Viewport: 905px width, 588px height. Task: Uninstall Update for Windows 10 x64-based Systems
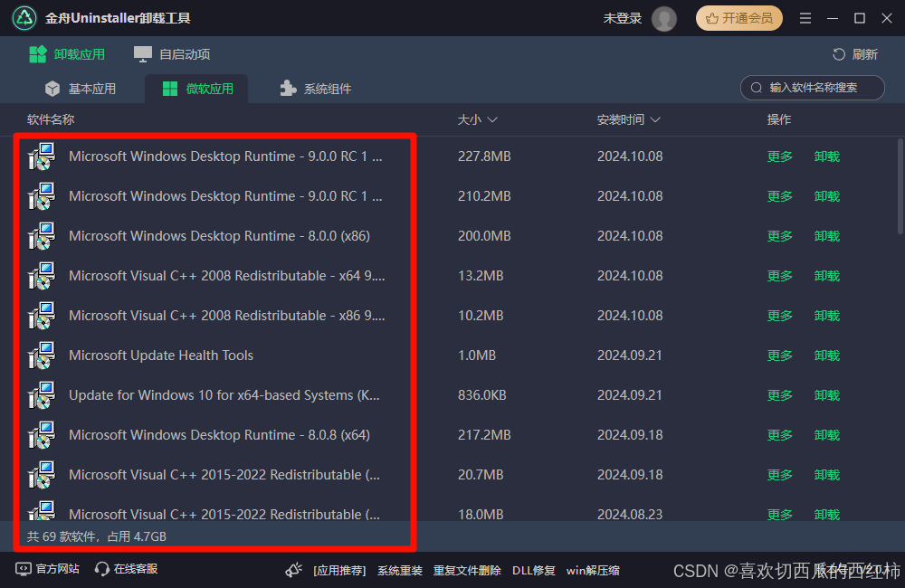(826, 395)
